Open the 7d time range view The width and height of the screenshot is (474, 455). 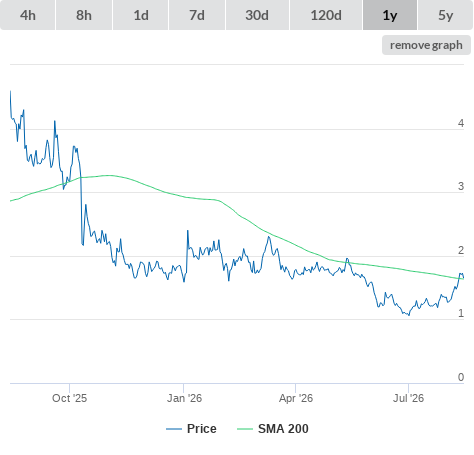click(x=197, y=15)
